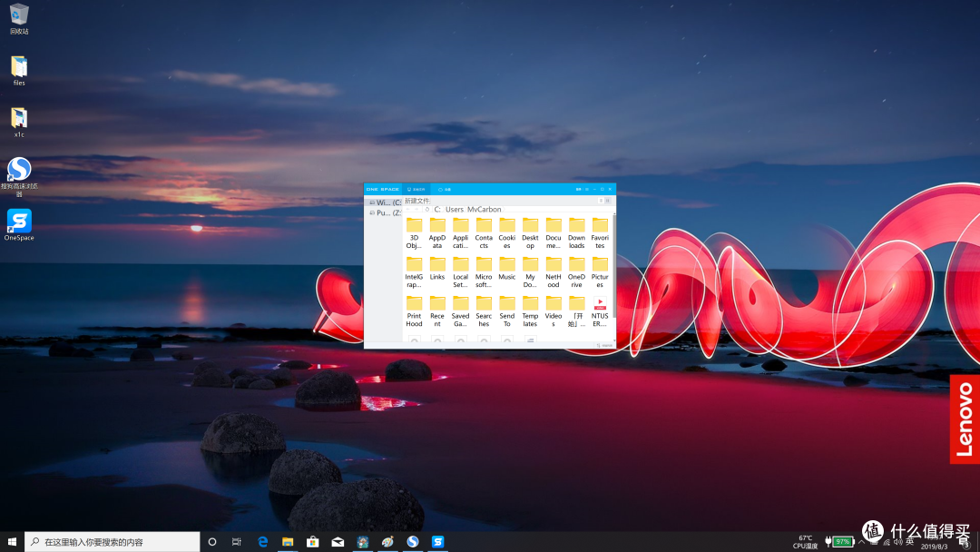Open the network Wi-Fi tray icon
Image resolution: width=980 pixels, height=552 pixels.
pos(887,542)
